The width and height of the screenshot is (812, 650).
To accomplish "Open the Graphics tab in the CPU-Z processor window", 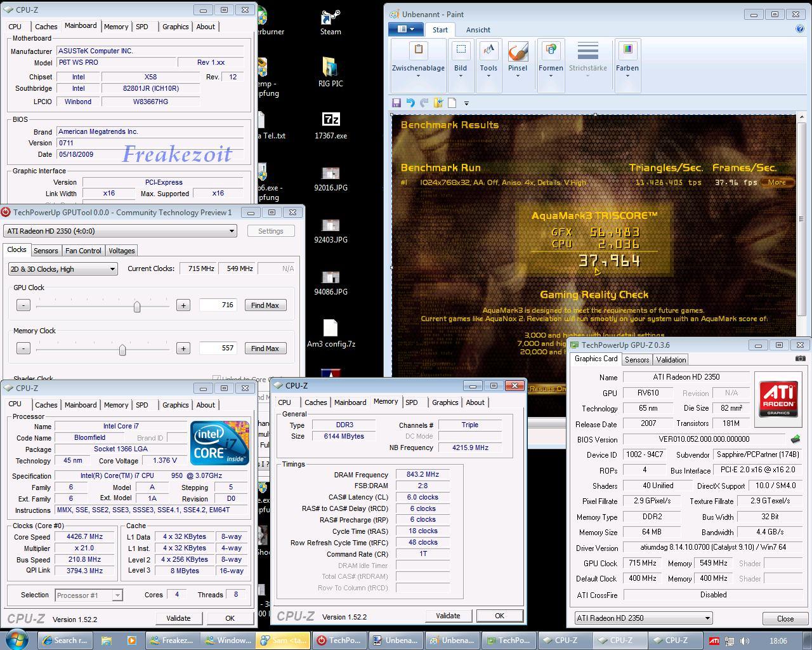I will click(176, 405).
